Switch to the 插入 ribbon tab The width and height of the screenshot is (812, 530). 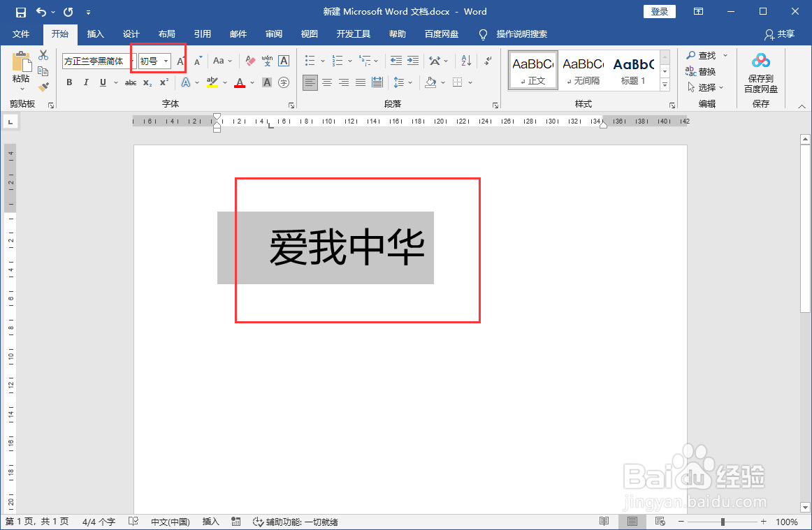click(x=95, y=34)
